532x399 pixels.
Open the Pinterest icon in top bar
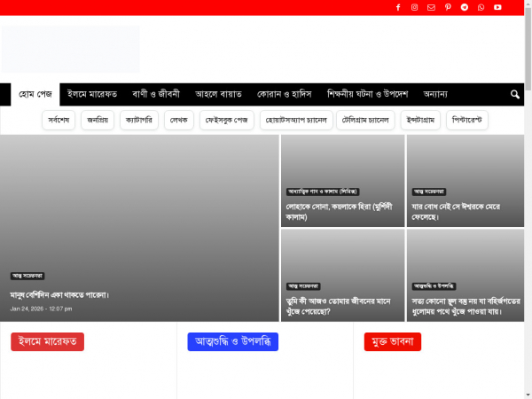pyautogui.click(x=448, y=8)
